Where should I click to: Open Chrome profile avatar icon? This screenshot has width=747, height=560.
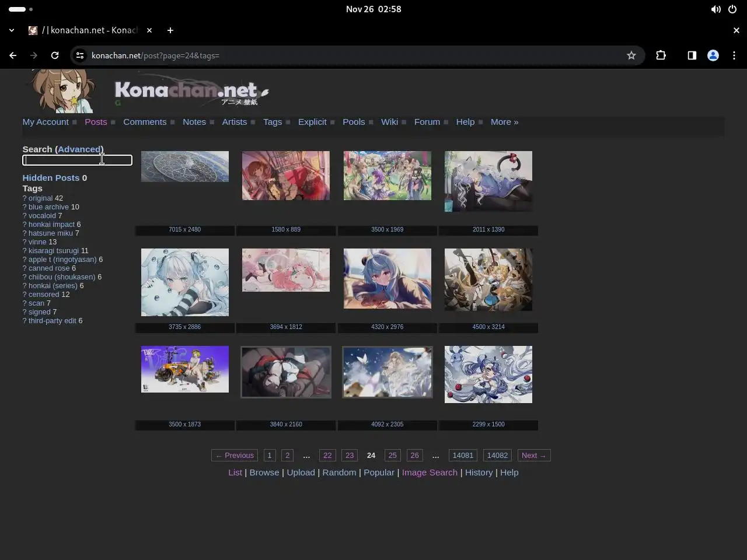[713, 55]
